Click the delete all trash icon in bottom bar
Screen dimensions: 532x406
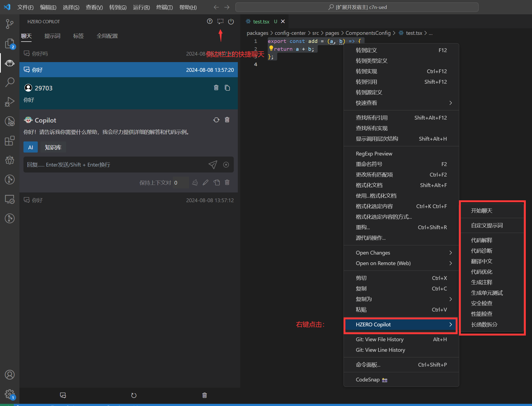tap(204, 395)
